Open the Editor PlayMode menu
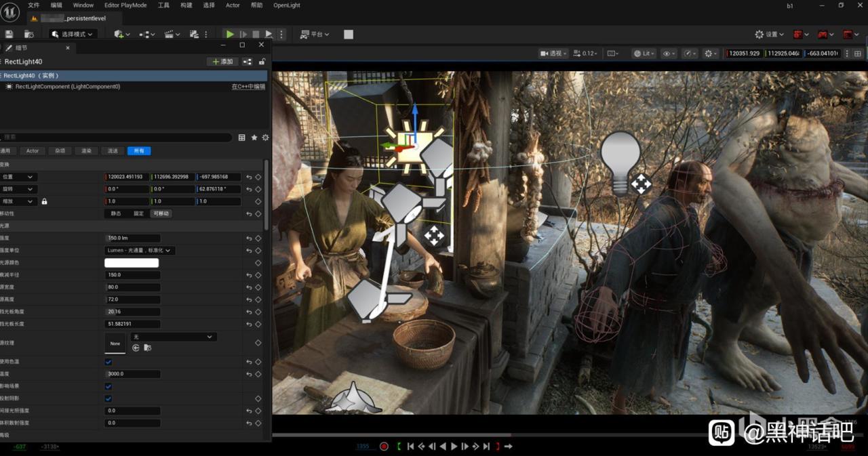868x456 pixels. [x=125, y=5]
